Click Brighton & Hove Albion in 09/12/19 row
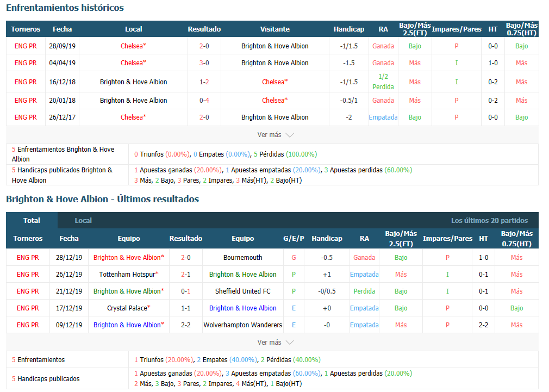This screenshot has width=549, height=392. pos(128,325)
